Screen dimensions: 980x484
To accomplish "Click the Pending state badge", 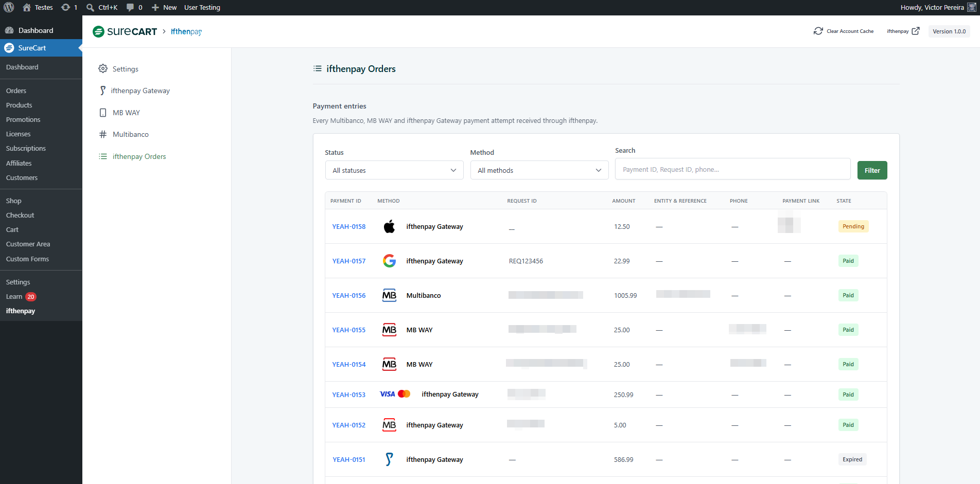I will click(x=853, y=226).
